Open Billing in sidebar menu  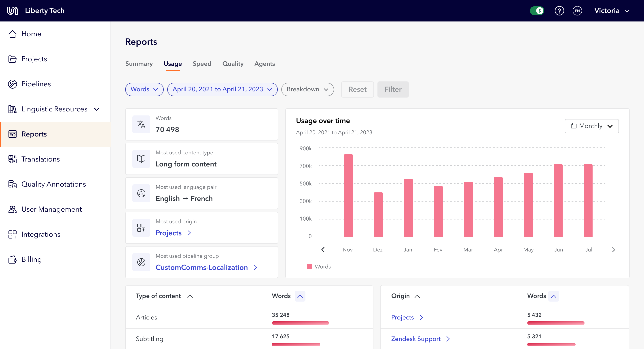point(55,259)
